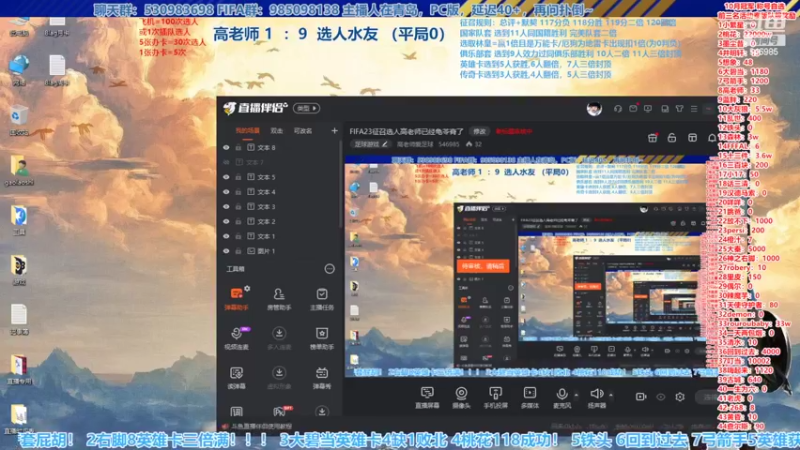Viewport: 800px width, 450px height.
Task: Toggle visibility of 文本 8 layer
Action: (x=226, y=147)
